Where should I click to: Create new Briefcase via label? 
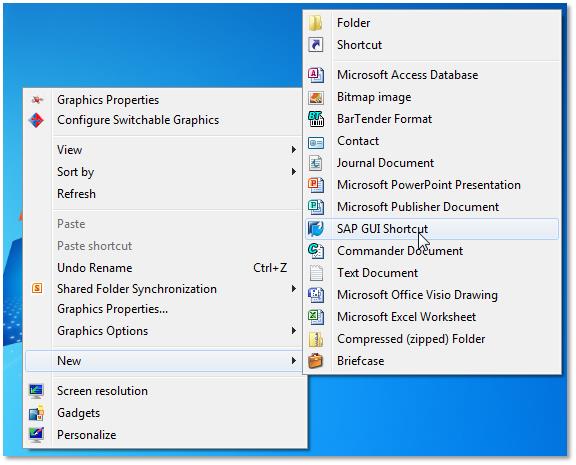coord(360,361)
